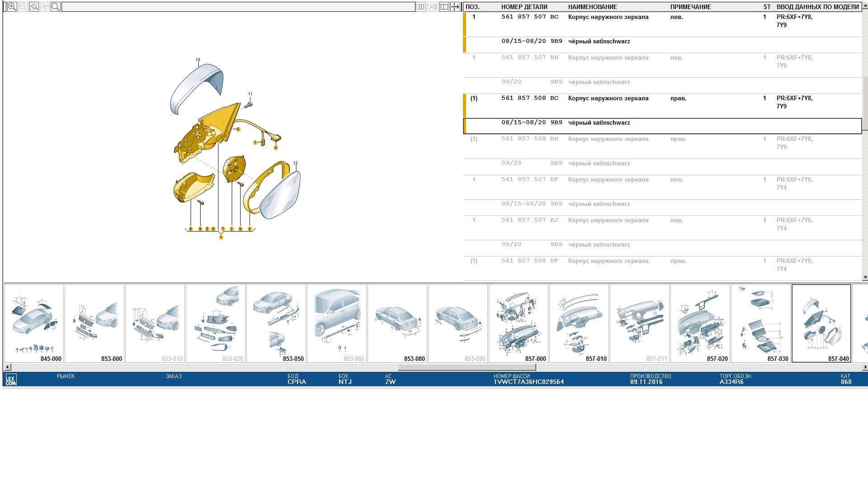Click the LEX COM logo icon

11,380
